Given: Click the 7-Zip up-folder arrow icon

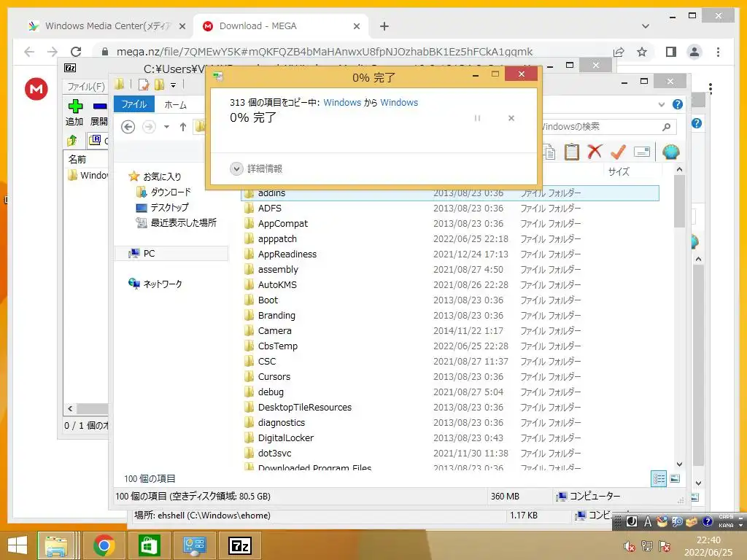Looking at the screenshot, I should [x=72, y=140].
